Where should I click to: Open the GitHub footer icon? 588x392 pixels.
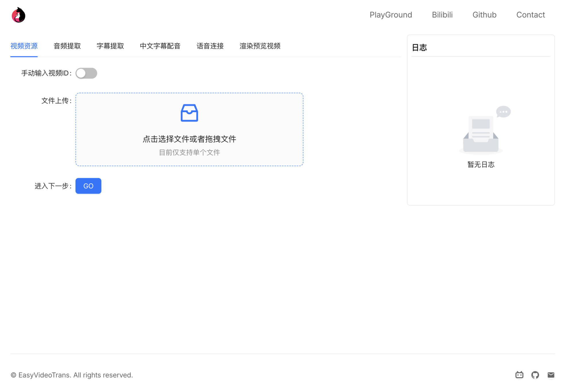(x=535, y=375)
